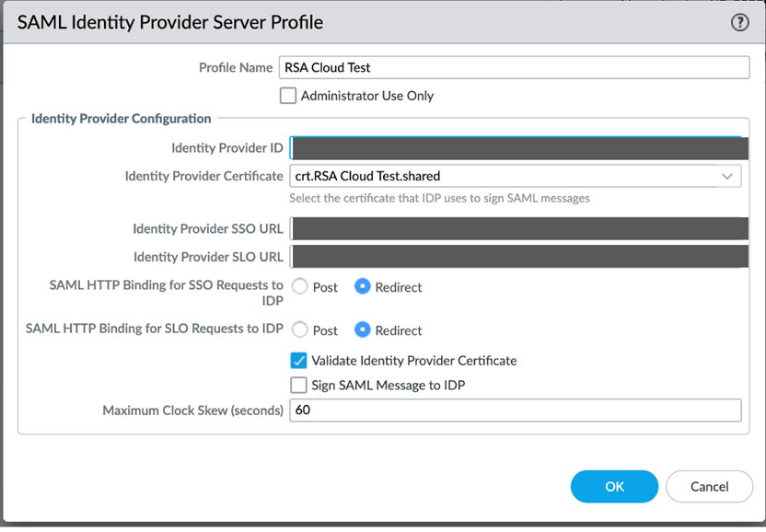Enable Sign SAML Message to IDP
This screenshot has height=532, width=766.
(x=299, y=386)
